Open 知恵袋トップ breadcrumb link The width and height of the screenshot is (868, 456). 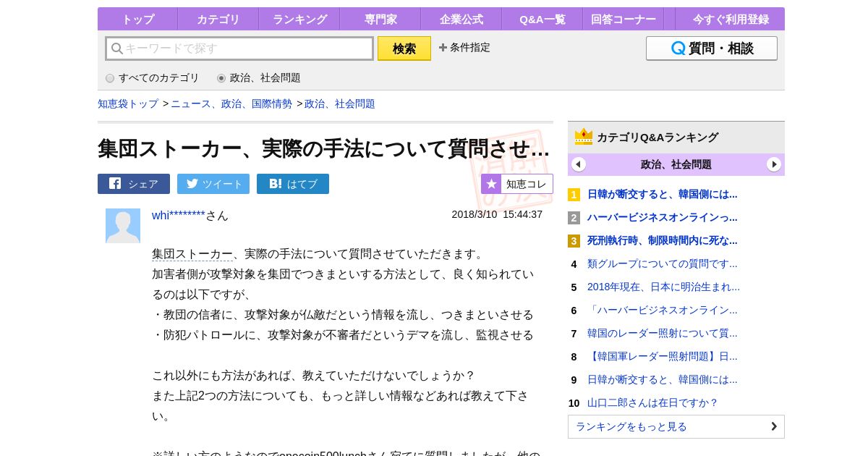pos(128,104)
